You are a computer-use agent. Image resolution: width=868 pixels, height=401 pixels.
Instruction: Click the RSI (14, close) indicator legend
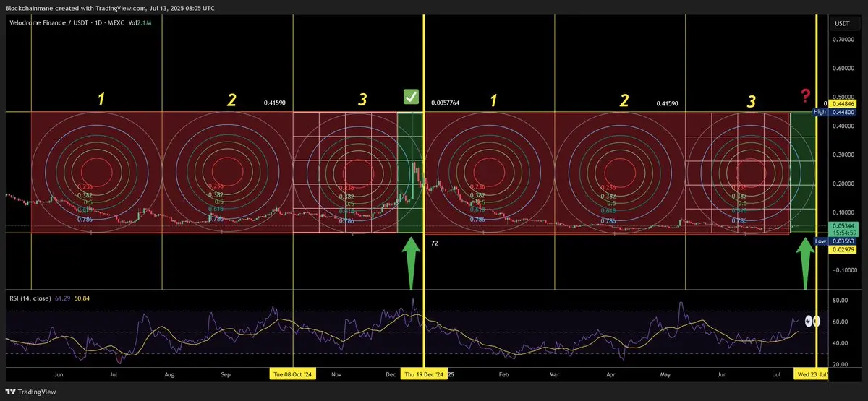(x=30, y=297)
